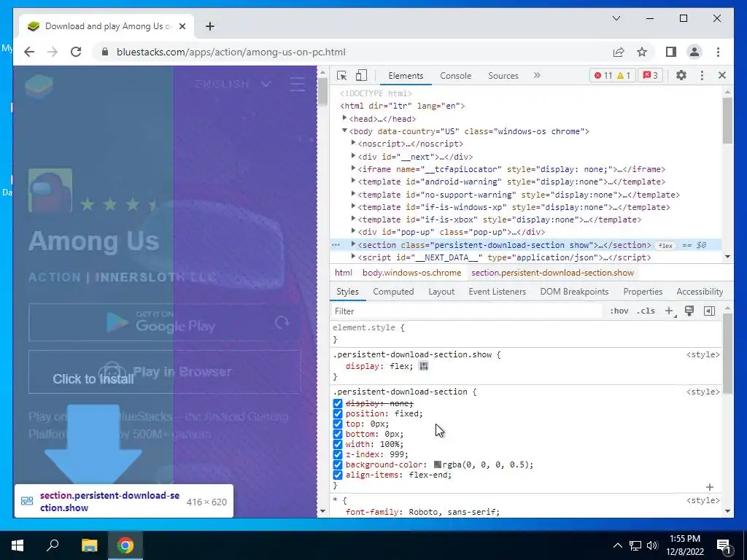The height and width of the screenshot is (560, 747).
Task: Open the flexbox editor icon next to display: flex
Action: tap(424, 366)
